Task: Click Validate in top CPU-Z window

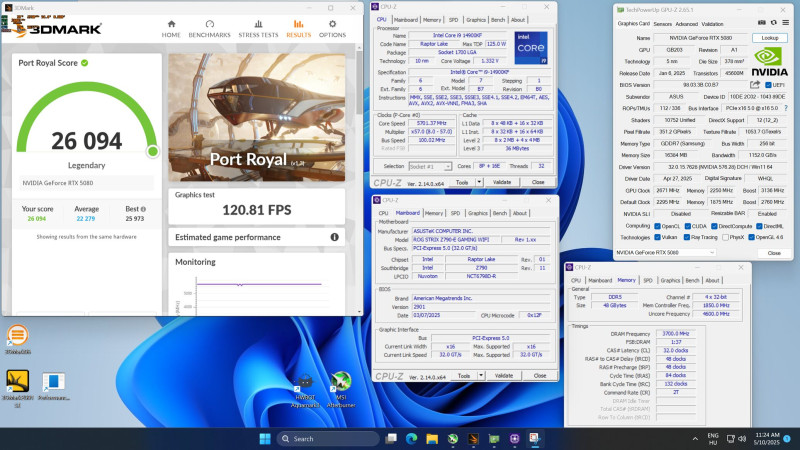Action: [x=503, y=182]
